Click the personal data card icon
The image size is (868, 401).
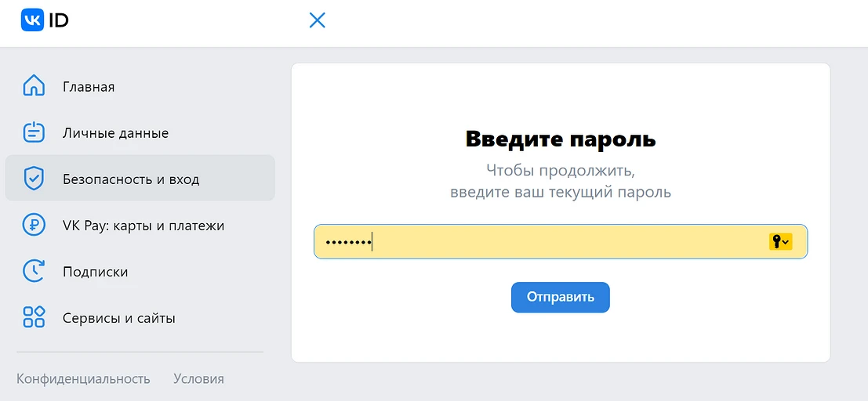(x=34, y=132)
